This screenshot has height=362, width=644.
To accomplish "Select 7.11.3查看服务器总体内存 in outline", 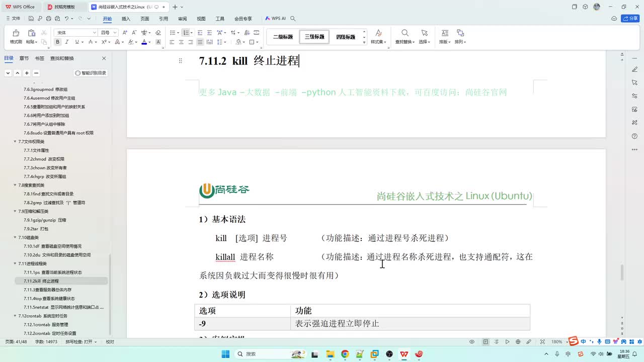I will (47, 290).
